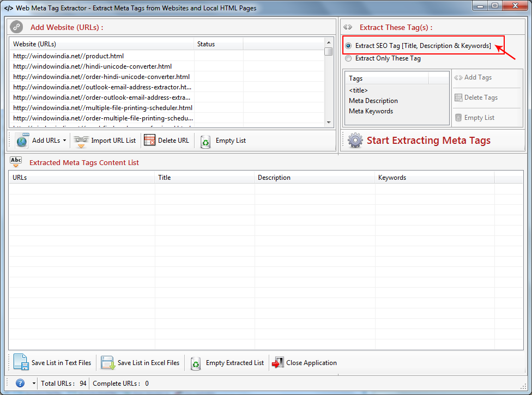Image resolution: width=532 pixels, height=395 pixels.
Task: Select the Meta Keywords tag entry
Action: pos(371,111)
